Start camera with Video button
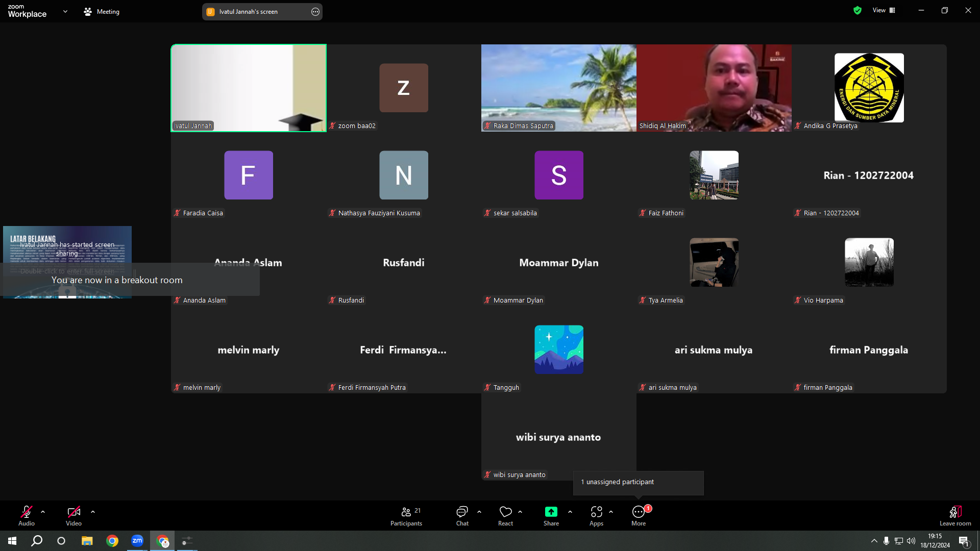Viewport: 980px width, 551px height. (73, 515)
